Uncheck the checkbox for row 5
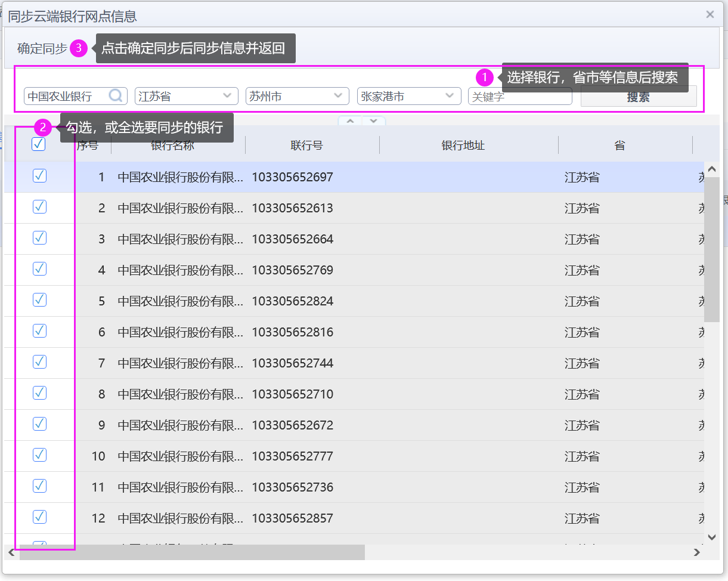 click(39, 299)
